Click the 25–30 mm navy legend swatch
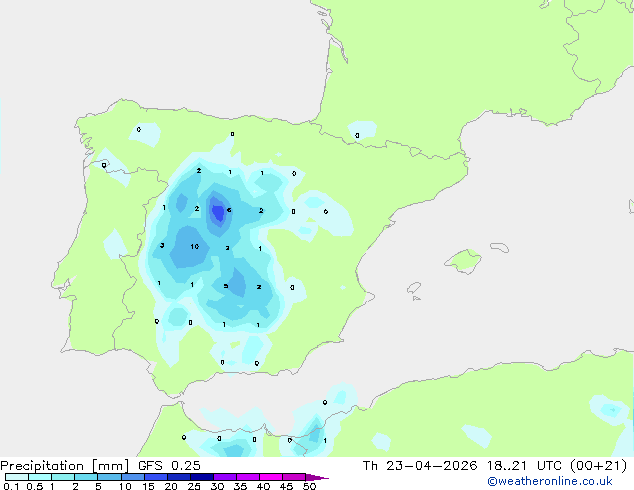 (x=202, y=477)
